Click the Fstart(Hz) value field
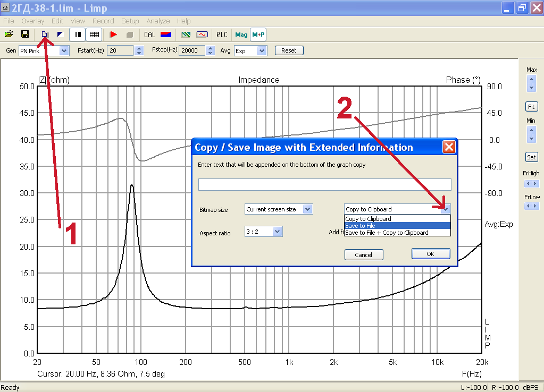 pos(120,50)
